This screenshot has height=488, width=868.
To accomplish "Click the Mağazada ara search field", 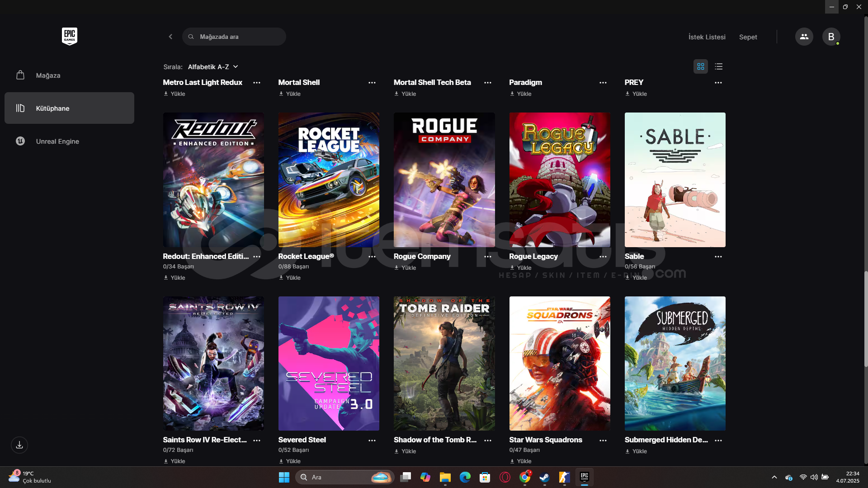I will [234, 37].
